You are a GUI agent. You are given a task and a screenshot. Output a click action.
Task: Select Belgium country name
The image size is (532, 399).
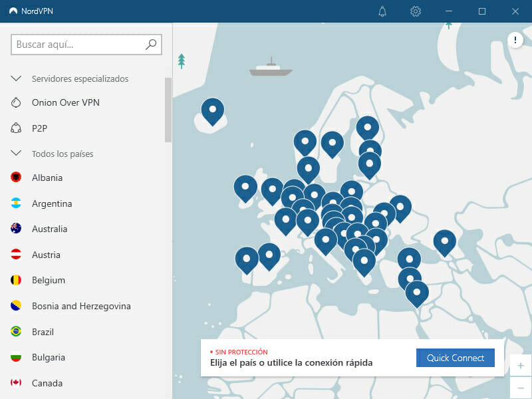pyautogui.click(x=49, y=280)
